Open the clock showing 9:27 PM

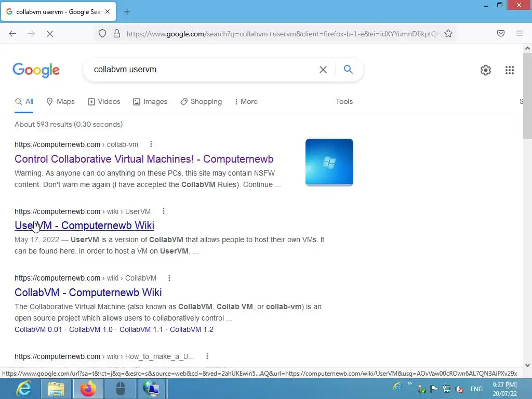504,389
